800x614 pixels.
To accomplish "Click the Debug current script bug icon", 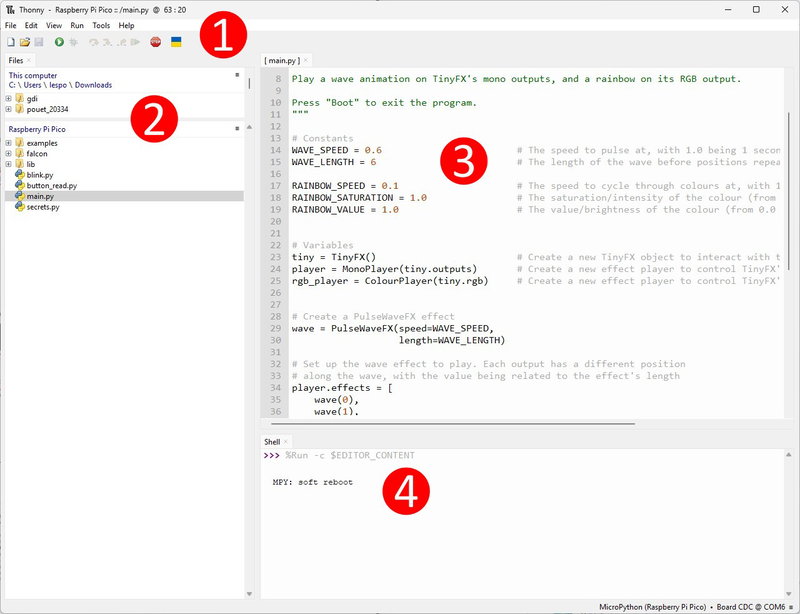I will pos(73,42).
